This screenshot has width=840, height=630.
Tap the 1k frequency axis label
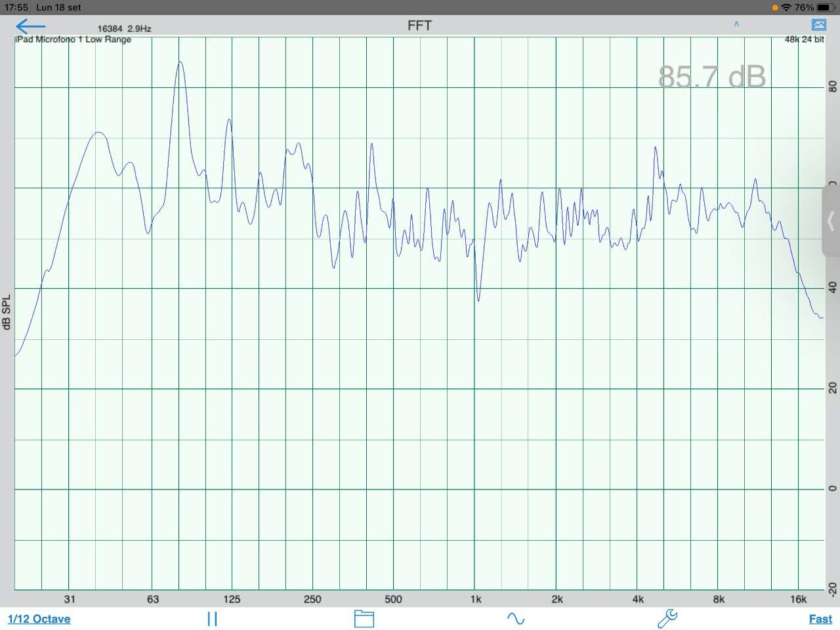476,599
